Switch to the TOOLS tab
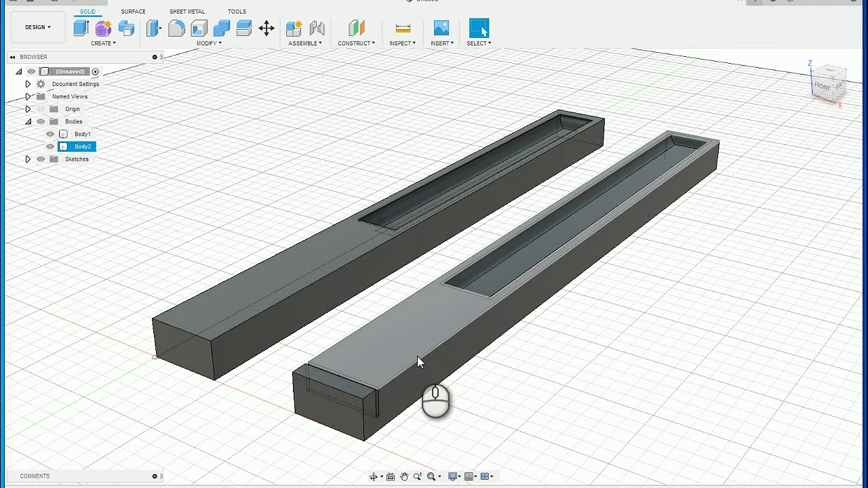The image size is (868, 488). point(237,12)
